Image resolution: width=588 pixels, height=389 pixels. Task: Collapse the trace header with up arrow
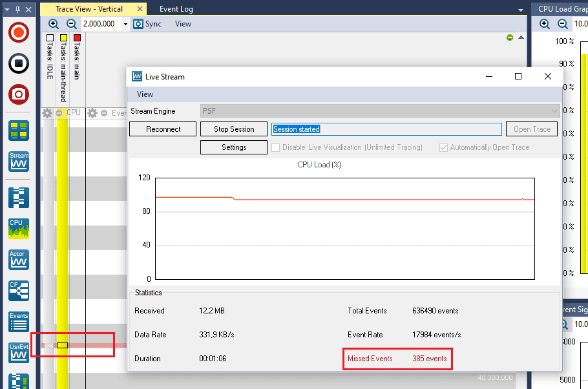[x=521, y=37]
